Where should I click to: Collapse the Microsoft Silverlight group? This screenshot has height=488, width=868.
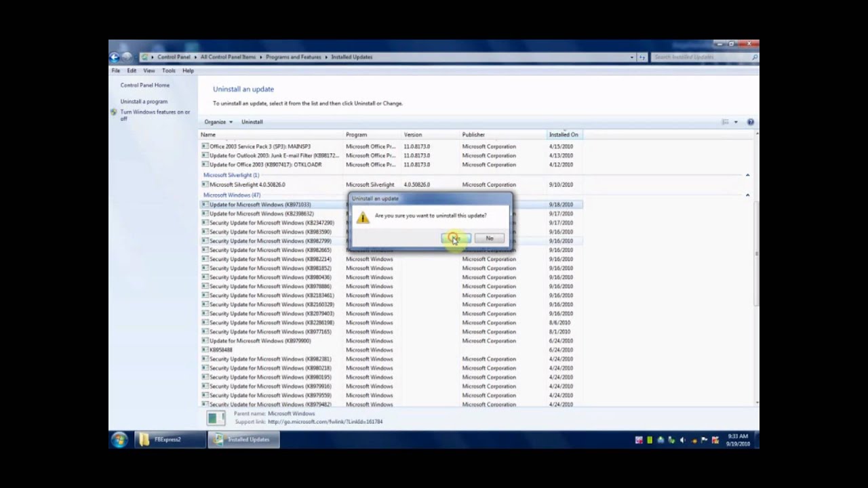747,176
